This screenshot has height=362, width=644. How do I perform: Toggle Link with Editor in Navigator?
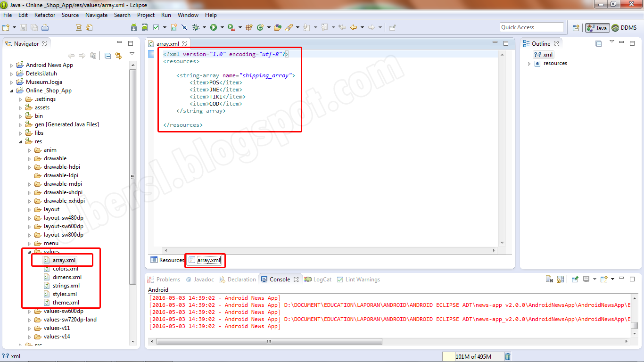pyautogui.click(x=118, y=54)
